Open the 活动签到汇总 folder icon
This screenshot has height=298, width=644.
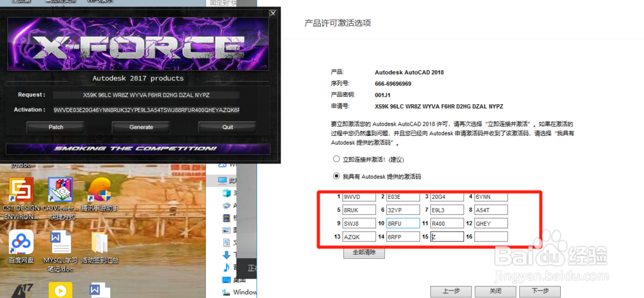coord(100,243)
